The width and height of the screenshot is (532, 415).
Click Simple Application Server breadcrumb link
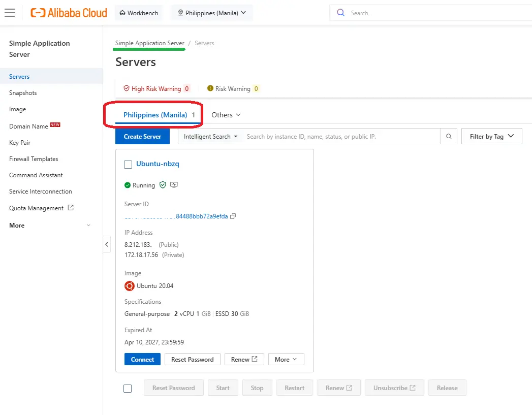(149, 43)
